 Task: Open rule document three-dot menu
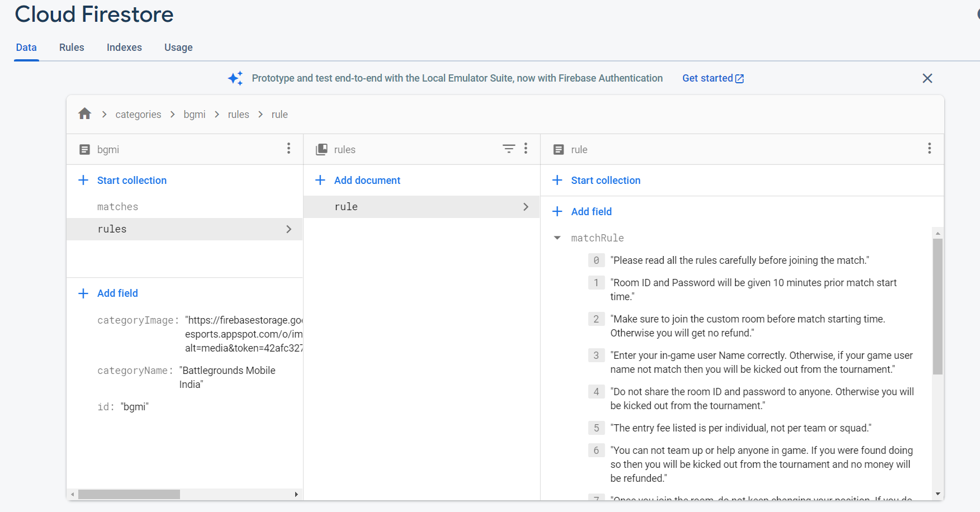pos(929,148)
